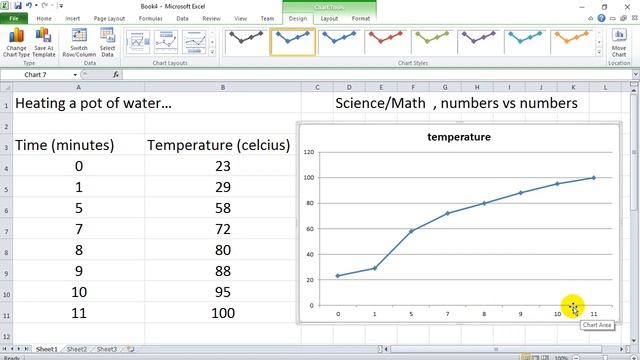Click column A header
This screenshot has width=640, height=360.
[79, 87]
